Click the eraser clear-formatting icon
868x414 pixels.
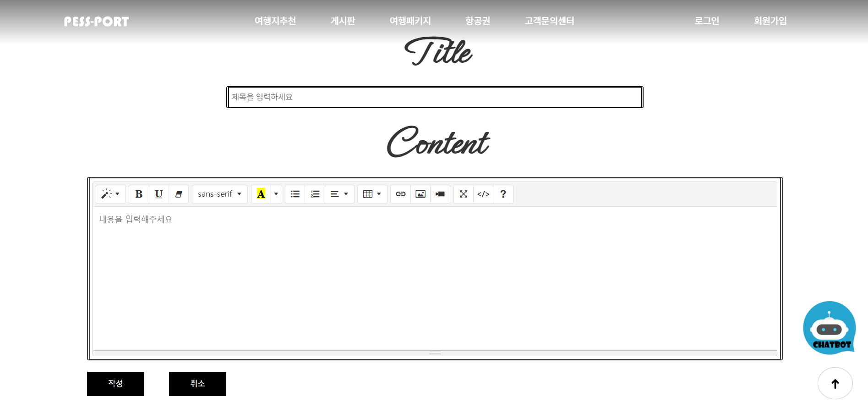(179, 194)
